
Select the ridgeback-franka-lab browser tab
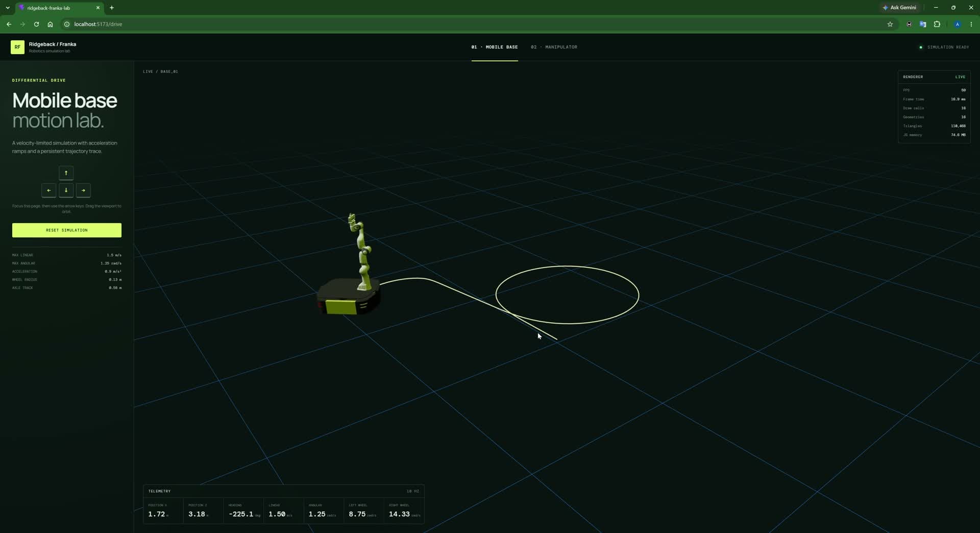[x=59, y=8]
